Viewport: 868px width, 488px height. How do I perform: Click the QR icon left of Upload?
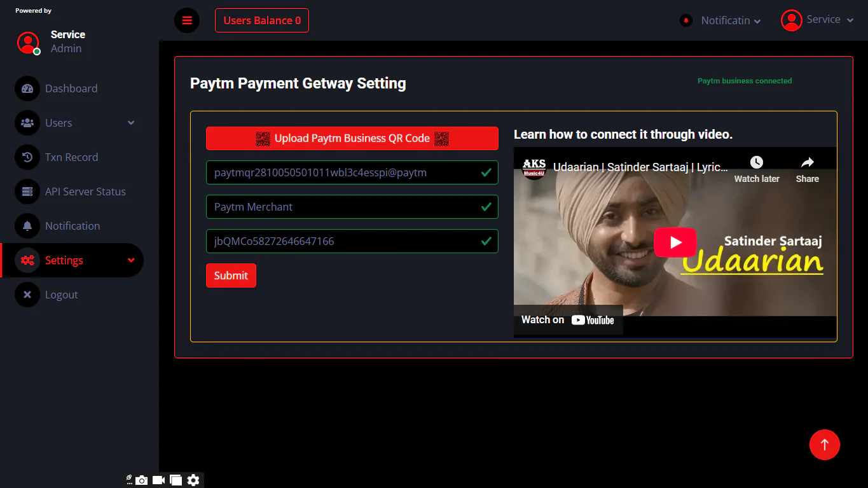pyautogui.click(x=263, y=138)
